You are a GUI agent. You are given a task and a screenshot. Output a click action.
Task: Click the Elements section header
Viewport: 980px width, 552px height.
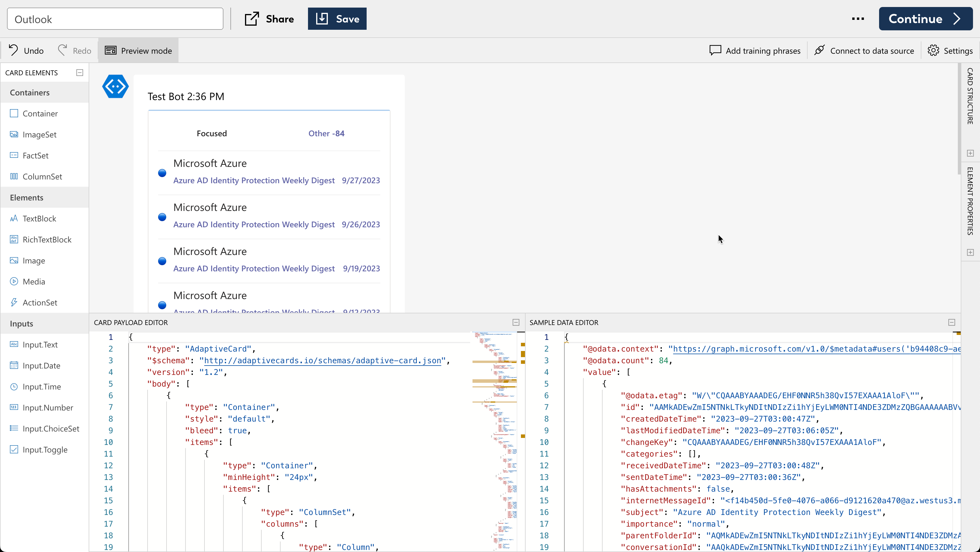tap(45, 198)
